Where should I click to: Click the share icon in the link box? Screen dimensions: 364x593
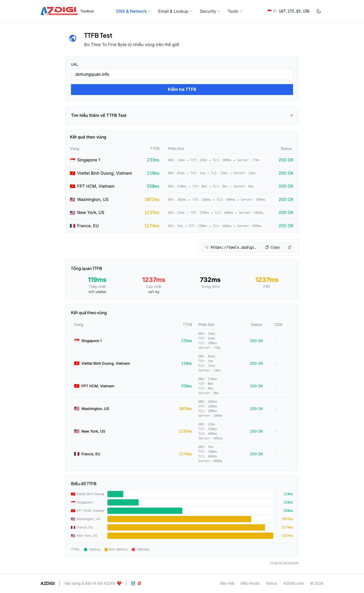tap(206, 247)
